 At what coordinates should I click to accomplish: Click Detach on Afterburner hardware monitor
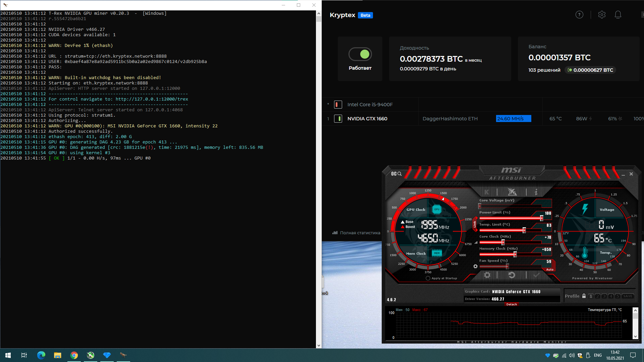(512, 304)
